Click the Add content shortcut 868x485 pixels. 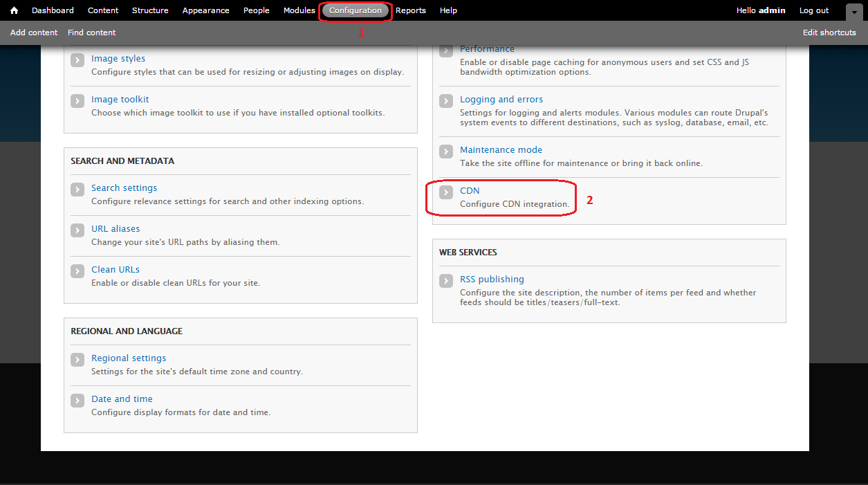pos(34,33)
